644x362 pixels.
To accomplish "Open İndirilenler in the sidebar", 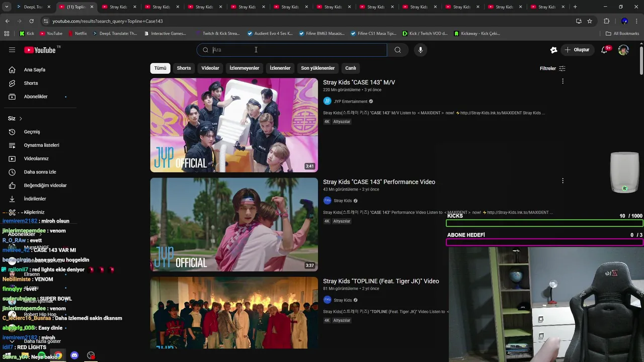I will point(35,199).
